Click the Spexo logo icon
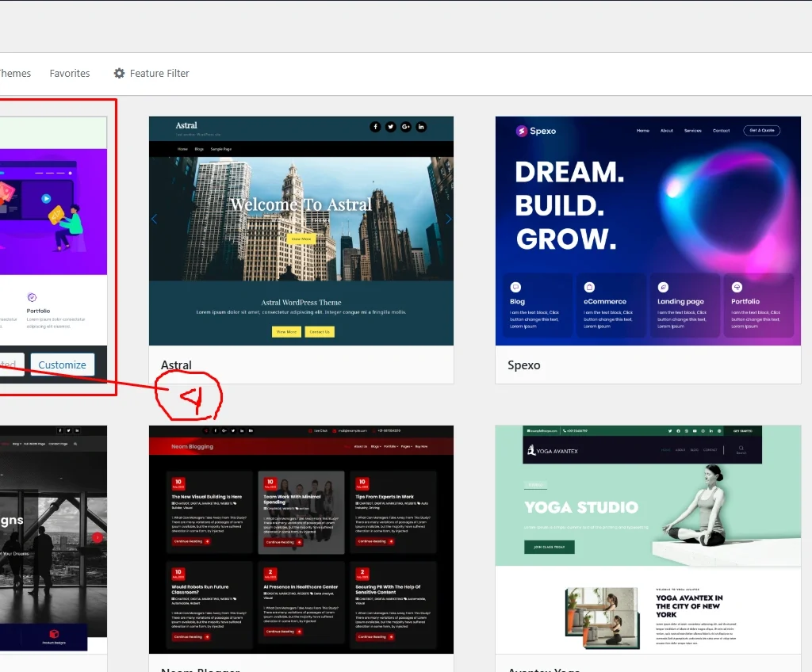Viewport: 812px width, 672px height. (x=522, y=131)
